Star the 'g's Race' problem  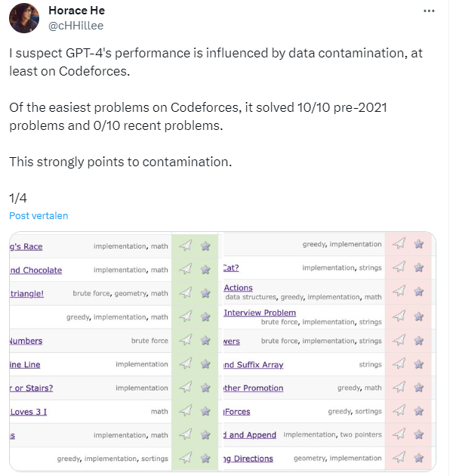(x=205, y=246)
